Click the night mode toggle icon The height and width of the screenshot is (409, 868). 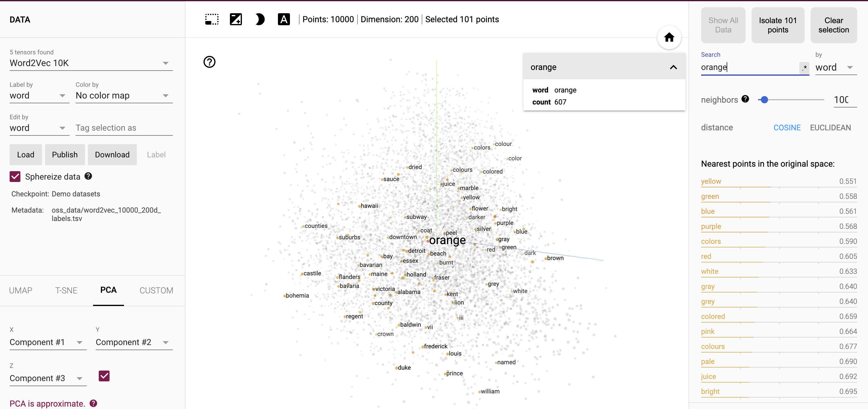(259, 20)
